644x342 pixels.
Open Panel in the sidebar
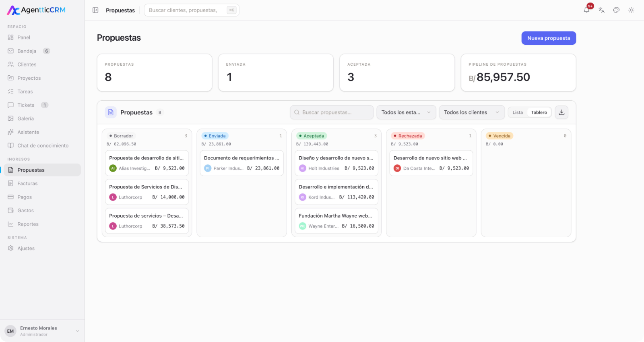[42, 37]
